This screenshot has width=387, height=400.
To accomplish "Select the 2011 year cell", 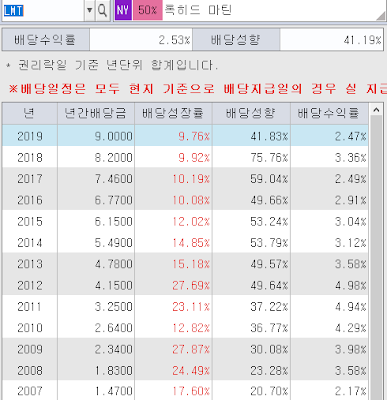I will pos(30,307).
